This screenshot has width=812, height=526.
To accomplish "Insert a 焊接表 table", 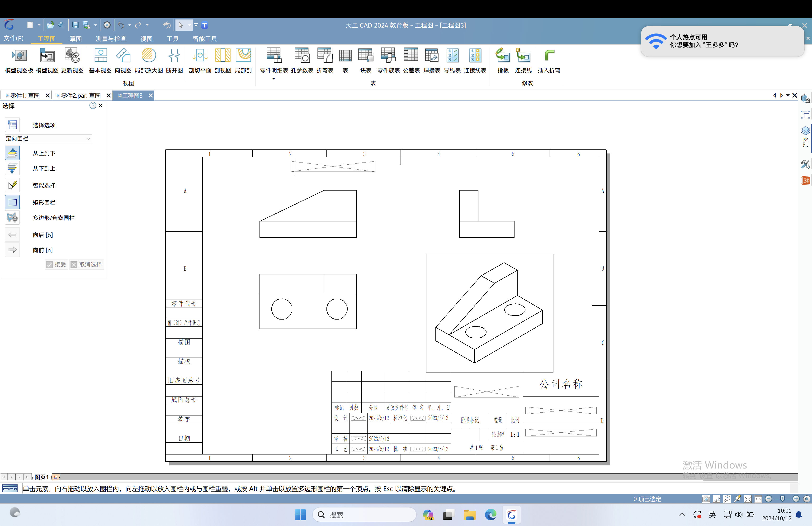I will pyautogui.click(x=432, y=61).
